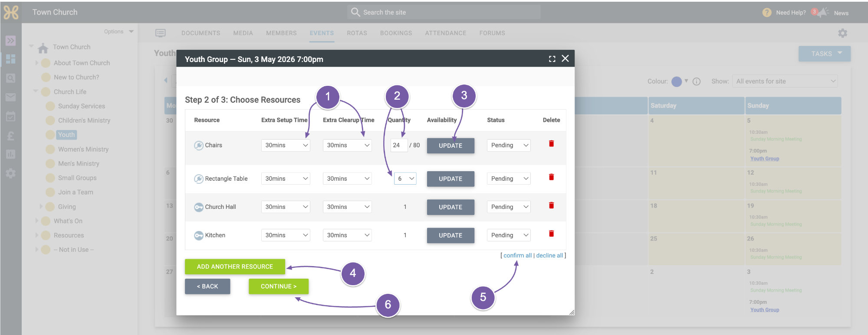Click the Kitchen resource icon
This screenshot has height=335, width=868.
198,235
